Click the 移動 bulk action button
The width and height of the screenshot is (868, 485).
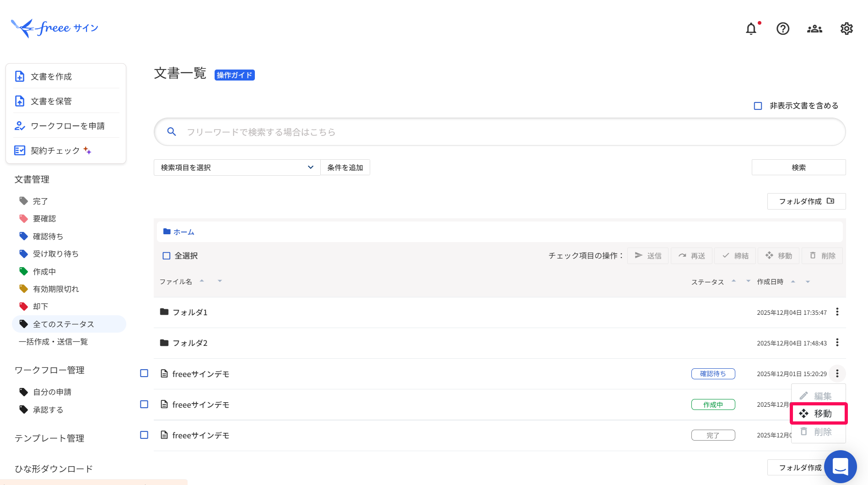pos(779,256)
